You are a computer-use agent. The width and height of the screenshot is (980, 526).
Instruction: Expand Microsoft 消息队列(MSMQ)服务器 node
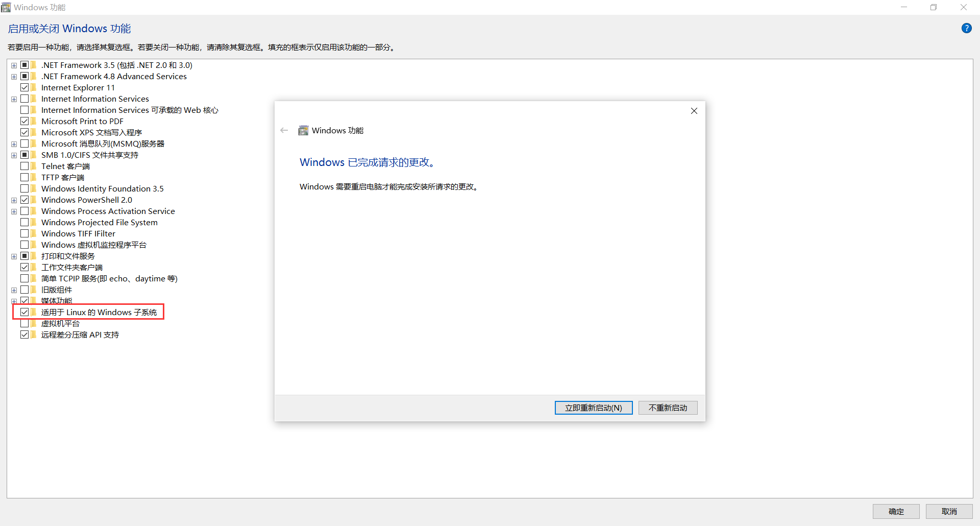(14, 144)
